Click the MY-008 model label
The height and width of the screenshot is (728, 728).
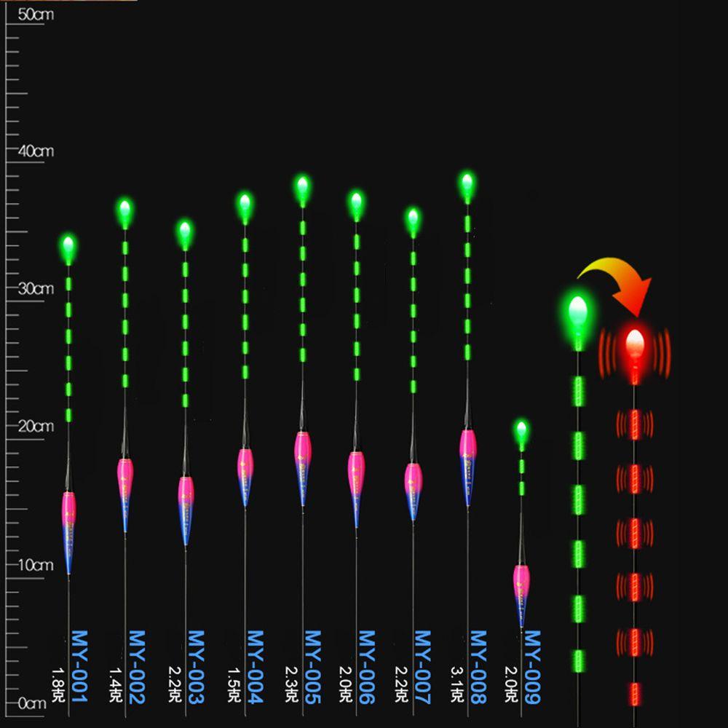click(477, 668)
